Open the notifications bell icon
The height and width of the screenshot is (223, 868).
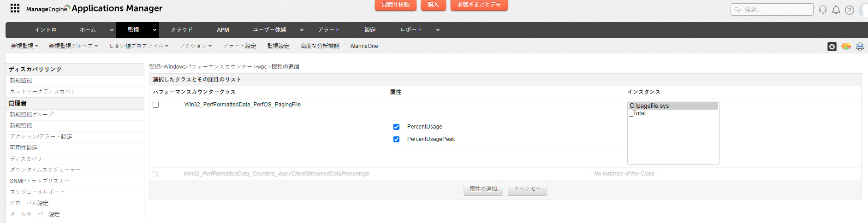tap(836, 10)
